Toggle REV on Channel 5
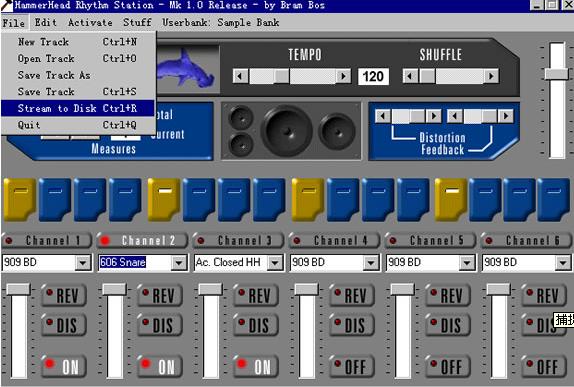This screenshot has width=574, height=387. tap(447, 295)
